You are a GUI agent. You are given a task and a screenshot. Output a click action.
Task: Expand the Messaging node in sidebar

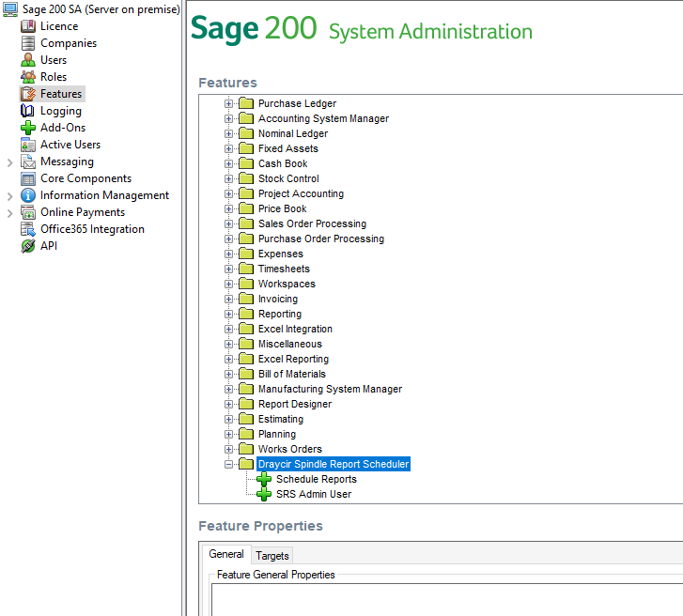point(9,162)
